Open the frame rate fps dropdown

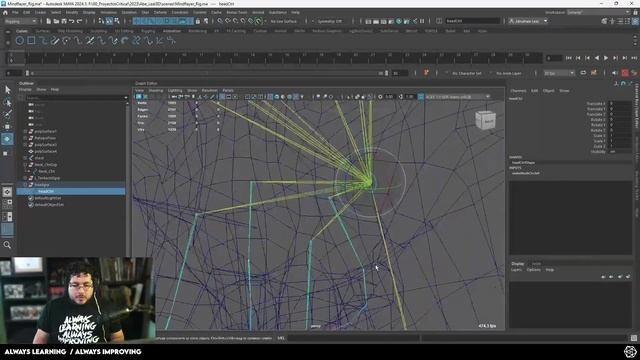click(x=559, y=73)
